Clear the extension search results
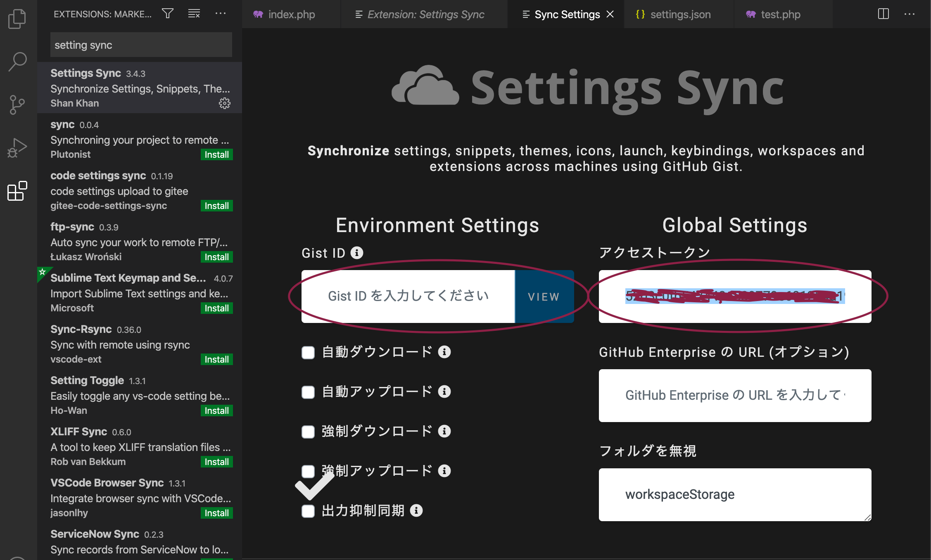The image size is (931, 560). pyautogui.click(x=194, y=14)
